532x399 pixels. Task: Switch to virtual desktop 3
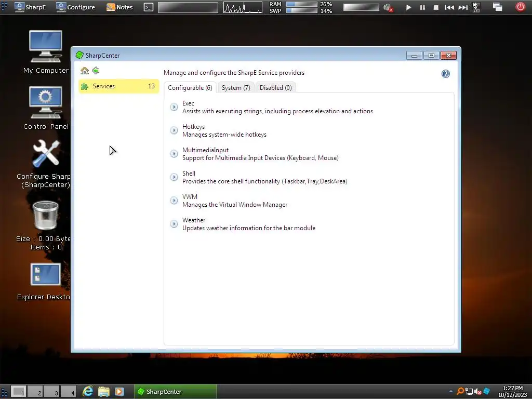point(52,392)
